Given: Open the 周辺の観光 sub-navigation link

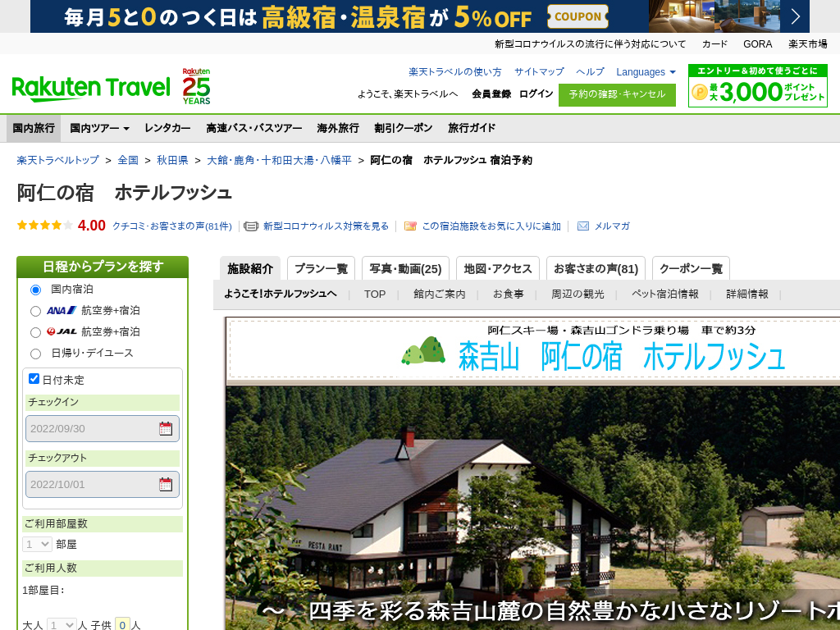Looking at the screenshot, I should coord(577,294).
